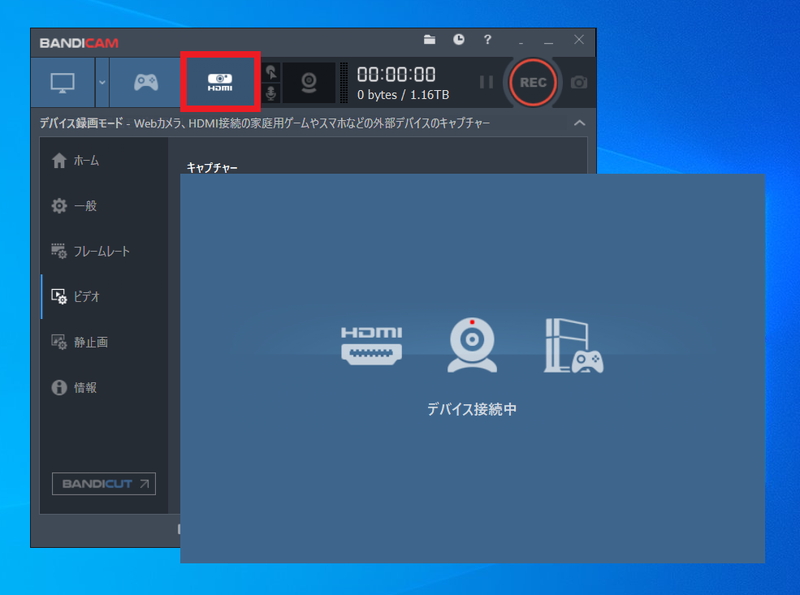
Task: Open the 情報 tab
Action: pyautogui.click(x=104, y=387)
